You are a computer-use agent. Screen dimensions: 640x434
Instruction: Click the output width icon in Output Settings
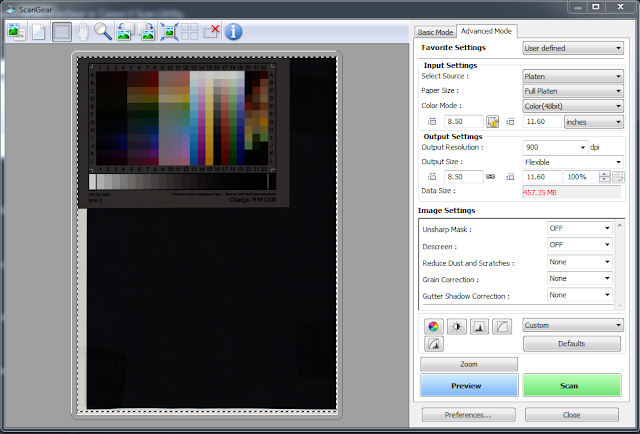point(432,177)
